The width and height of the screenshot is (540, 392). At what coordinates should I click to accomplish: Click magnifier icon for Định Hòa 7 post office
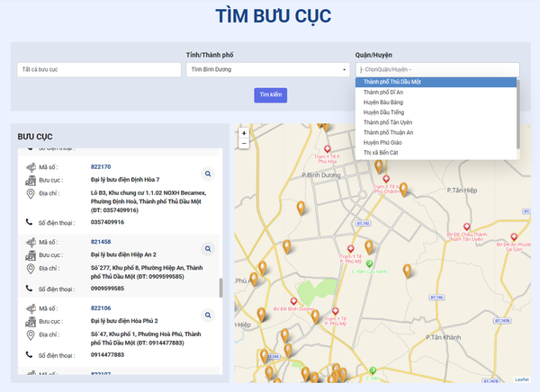[x=208, y=174]
